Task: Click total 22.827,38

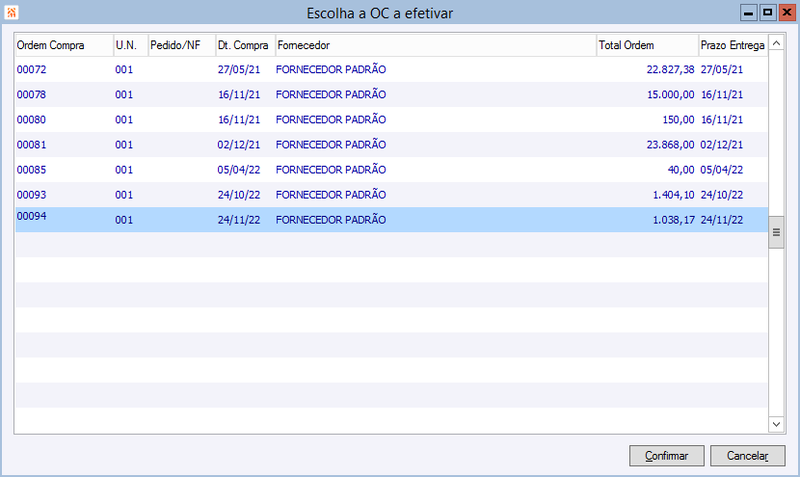Action: 670,69
